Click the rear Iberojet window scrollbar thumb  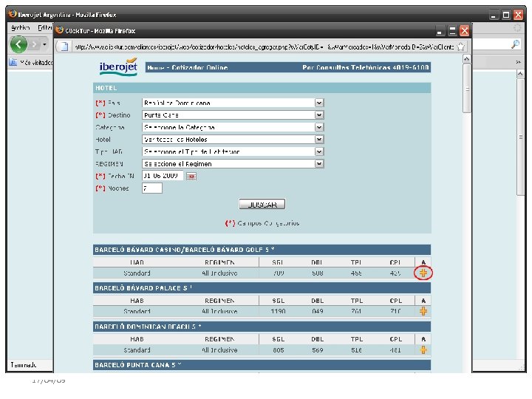coord(520,137)
